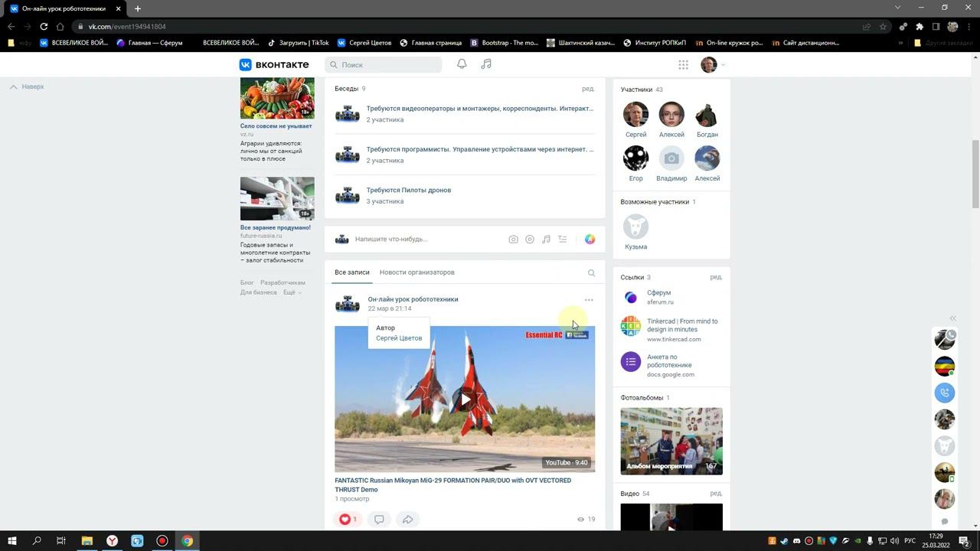
Task: Share the post via arrow icon
Action: click(408, 520)
